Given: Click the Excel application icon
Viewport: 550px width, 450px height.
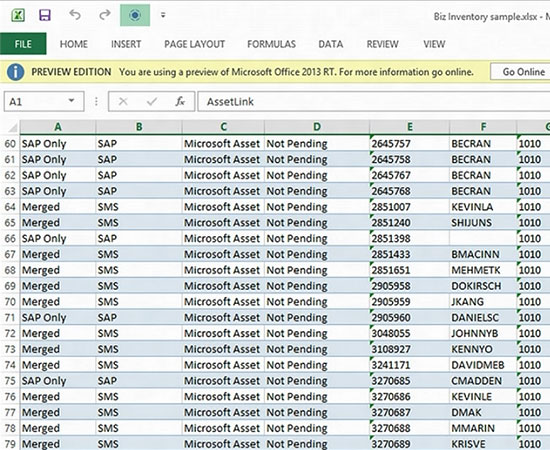Looking at the screenshot, I should (x=18, y=15).
